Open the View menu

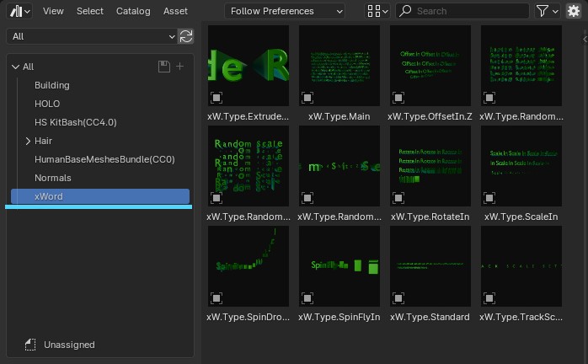pos(53,11)
